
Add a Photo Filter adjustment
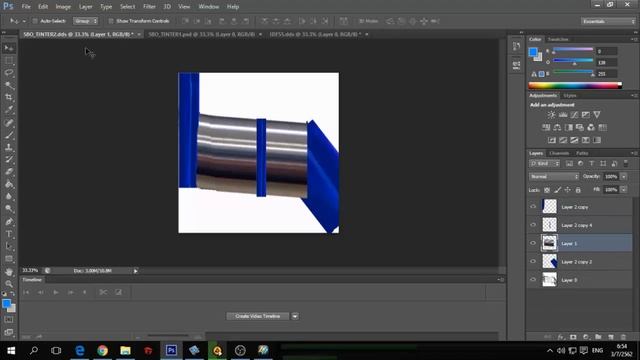click(x=580, y=127)
